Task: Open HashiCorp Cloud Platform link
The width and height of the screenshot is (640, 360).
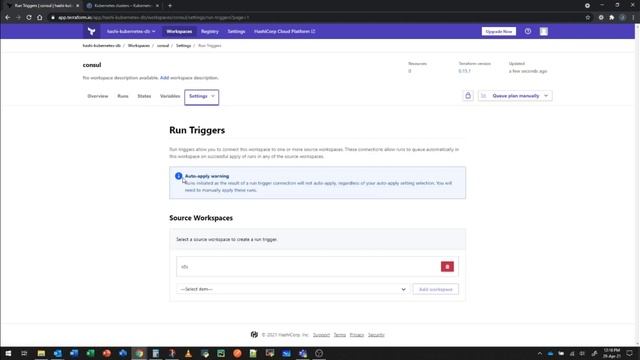Action: coord(284,31)
